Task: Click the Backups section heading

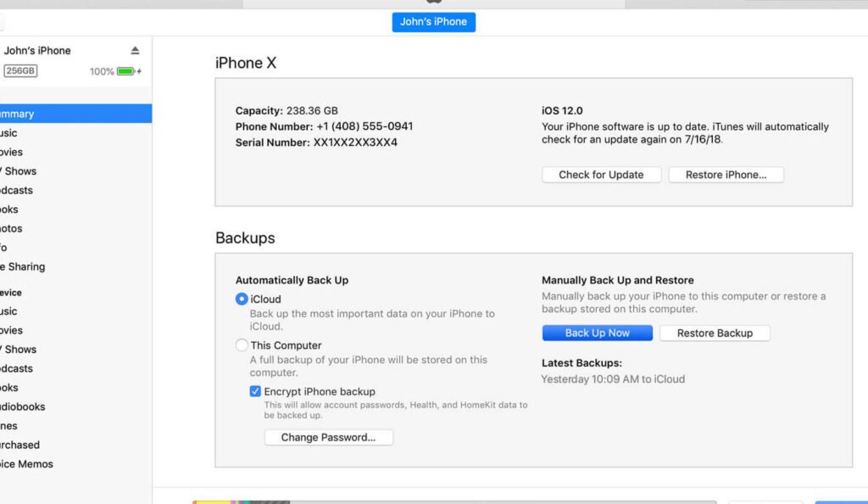Action: point(245,238)
